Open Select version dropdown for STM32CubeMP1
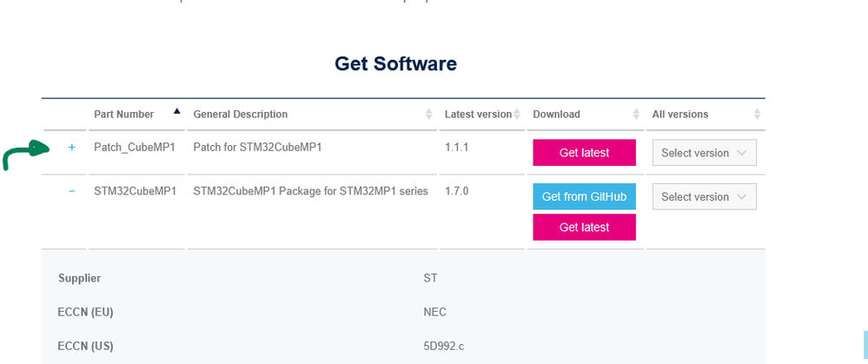 [704, 196]
